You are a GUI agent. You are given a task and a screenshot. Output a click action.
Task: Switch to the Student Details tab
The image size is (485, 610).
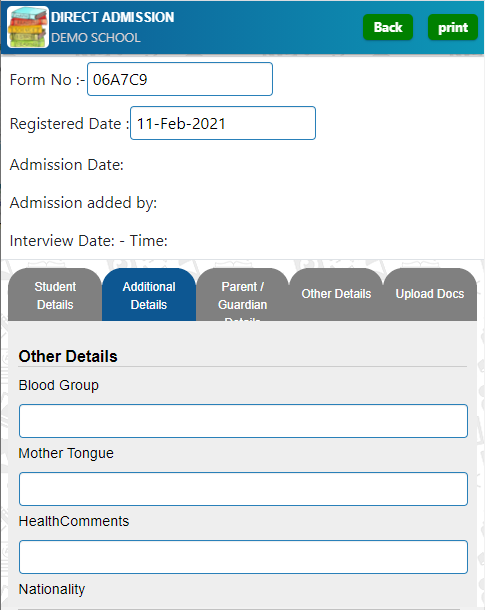(55, 294)
